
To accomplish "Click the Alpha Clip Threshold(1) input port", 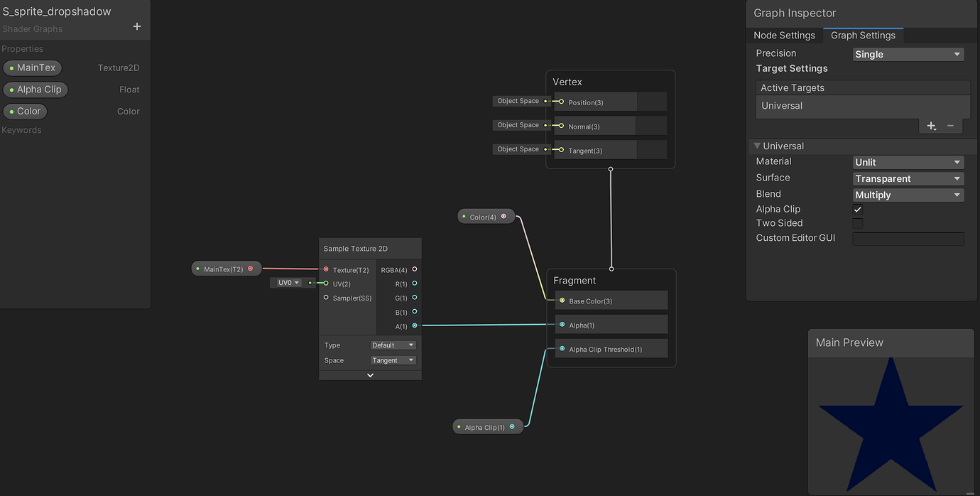I will [x=562, y=349].
